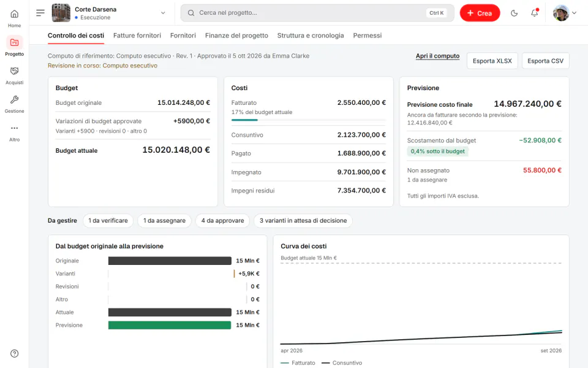Go to Struttura e cronologia tab

point(311,36)
